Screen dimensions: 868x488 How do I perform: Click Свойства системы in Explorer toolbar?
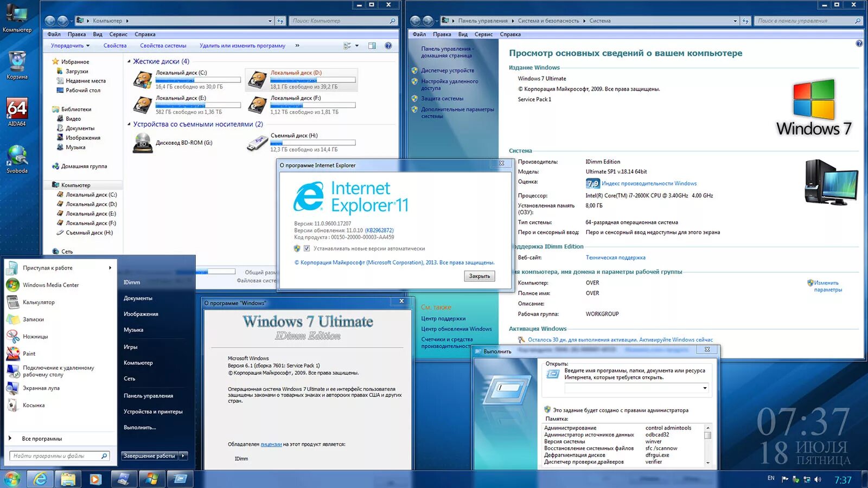(x=163, y=46)
